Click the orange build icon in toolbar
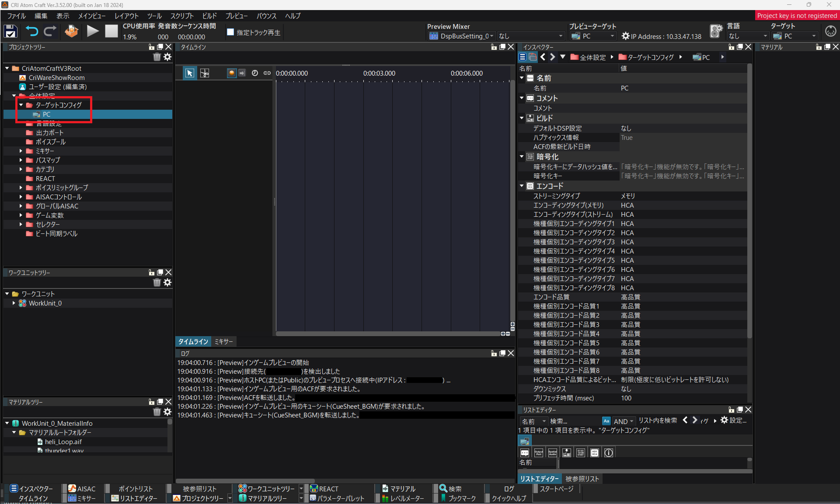The width and height of the screenshot is (840, 504). click(71, 31)
